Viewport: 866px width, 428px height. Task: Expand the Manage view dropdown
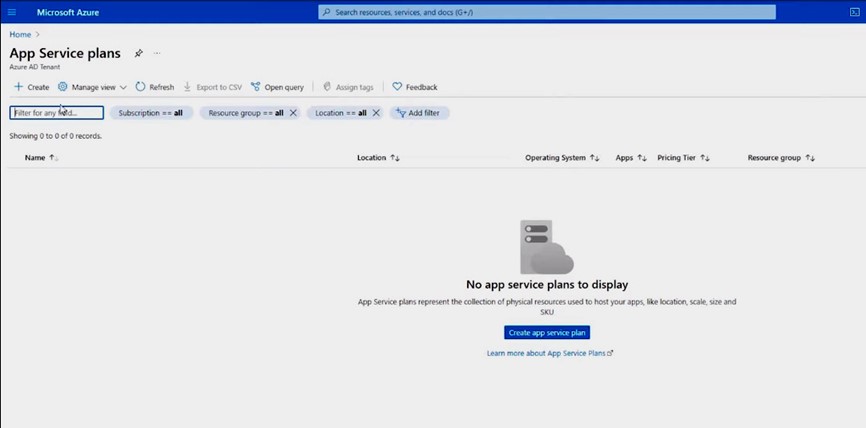pos(92,87)
